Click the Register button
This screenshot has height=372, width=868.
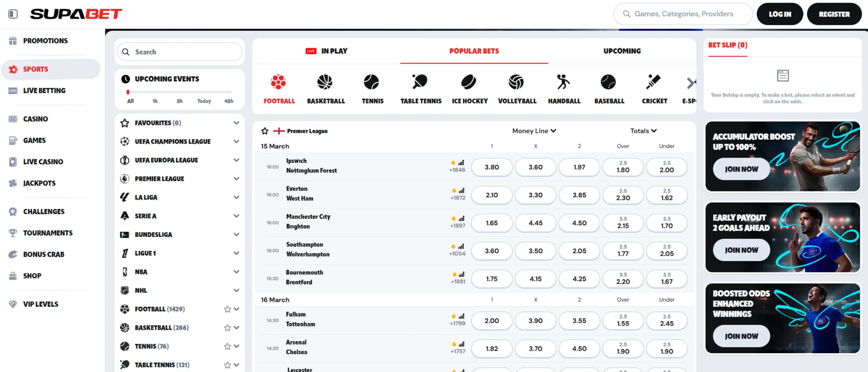click(834, 14)
